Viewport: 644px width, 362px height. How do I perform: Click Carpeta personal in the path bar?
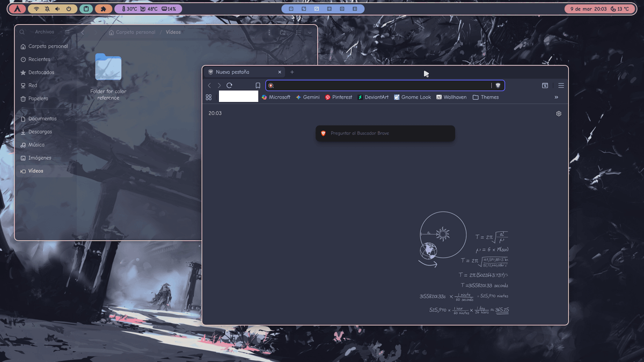pos(132,32)
